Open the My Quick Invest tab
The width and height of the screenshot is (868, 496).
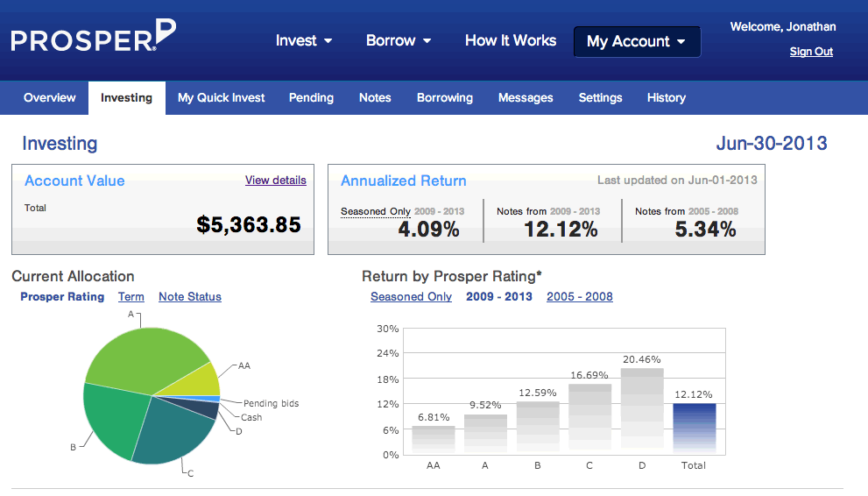pyautogui.click(x=222, y=98)
